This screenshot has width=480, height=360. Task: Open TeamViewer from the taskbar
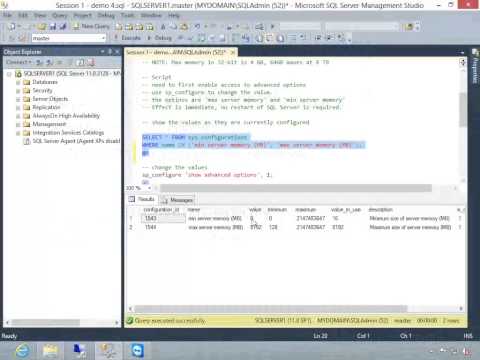(137, 351)
